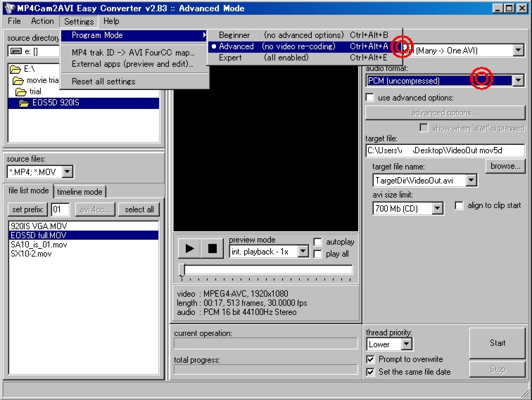Image resolution: width=532 pixels, height=400 pixels.
Task: Uncheck Set the same file date
Action: (x=370, y=372)
